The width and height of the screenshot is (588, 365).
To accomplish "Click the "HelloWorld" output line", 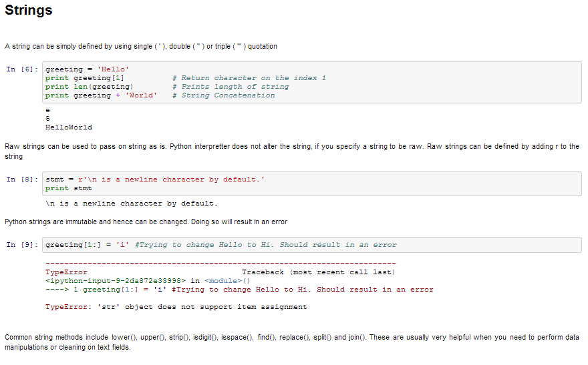I will point(69,127).
